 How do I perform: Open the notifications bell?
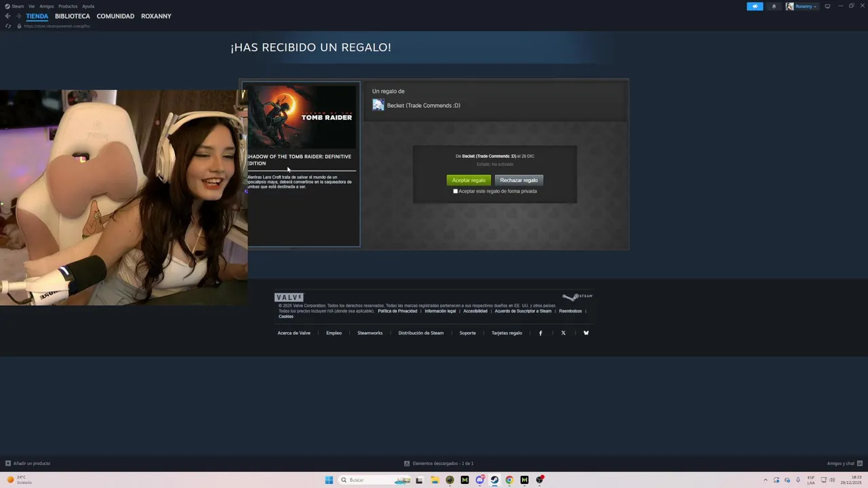click(x=774, y=6)
